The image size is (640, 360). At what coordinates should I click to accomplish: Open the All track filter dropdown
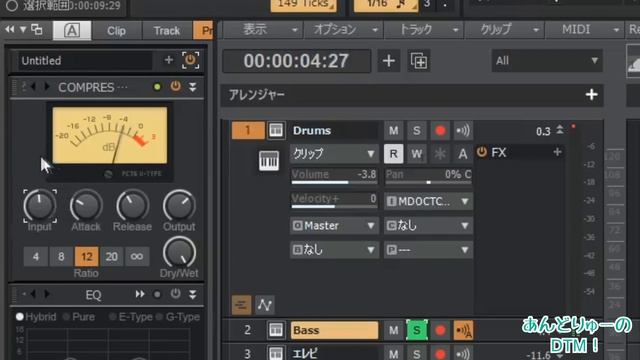[547, 61]
